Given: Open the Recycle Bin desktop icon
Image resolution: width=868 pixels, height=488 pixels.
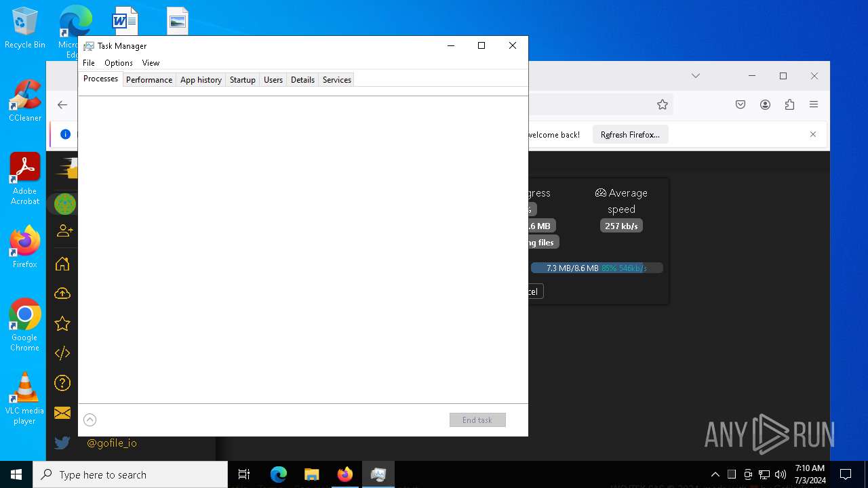Looking at the screenshot, I should (25, 28).
